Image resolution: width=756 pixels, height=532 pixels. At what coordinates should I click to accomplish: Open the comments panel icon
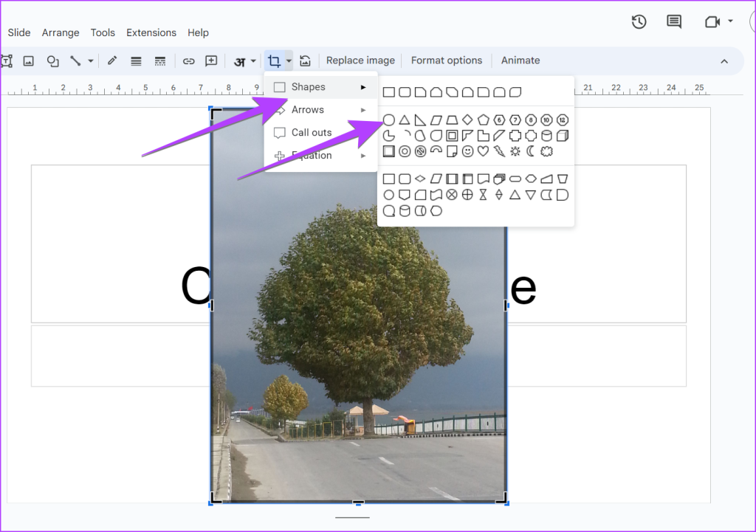pyautogui.click(x=674, y=21)
